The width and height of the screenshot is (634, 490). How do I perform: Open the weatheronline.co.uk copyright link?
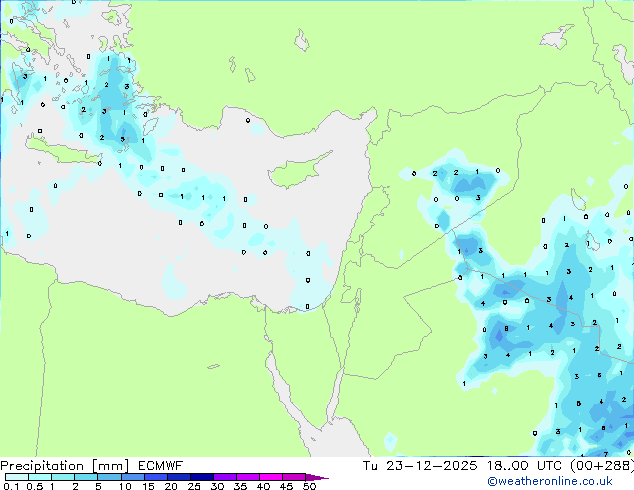click(550, 481)
